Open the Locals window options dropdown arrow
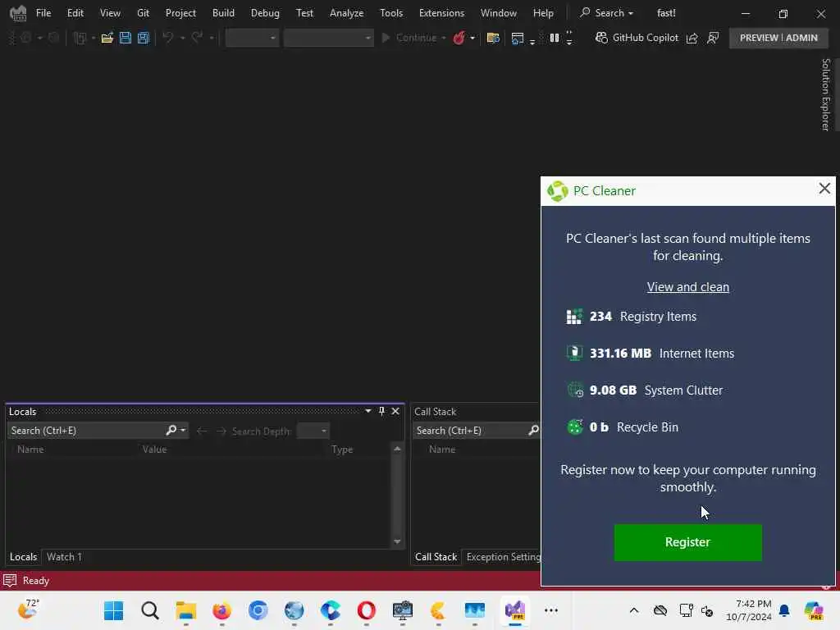840x630 pixels. [x=368, y=411]
